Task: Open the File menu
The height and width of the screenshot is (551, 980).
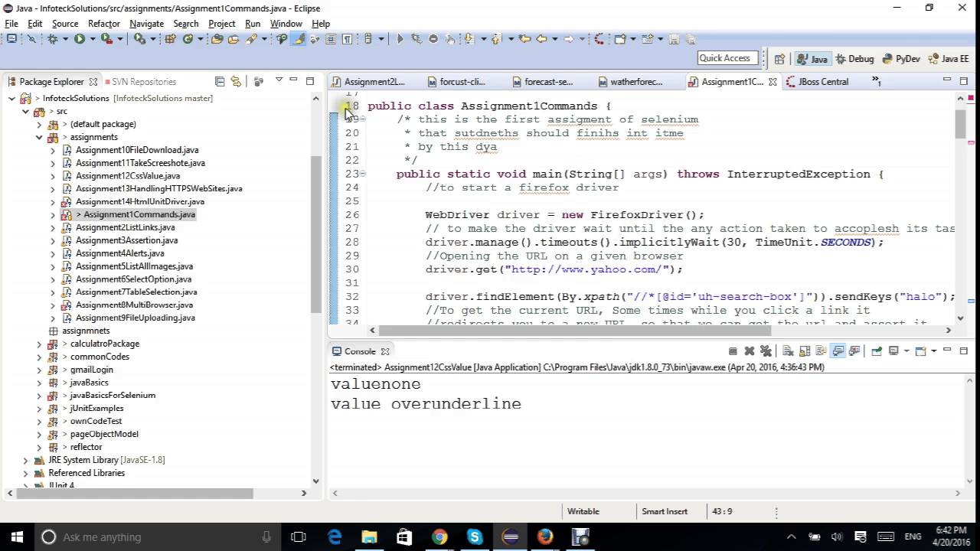Action: pyautogui.click(x=11, y=24)
